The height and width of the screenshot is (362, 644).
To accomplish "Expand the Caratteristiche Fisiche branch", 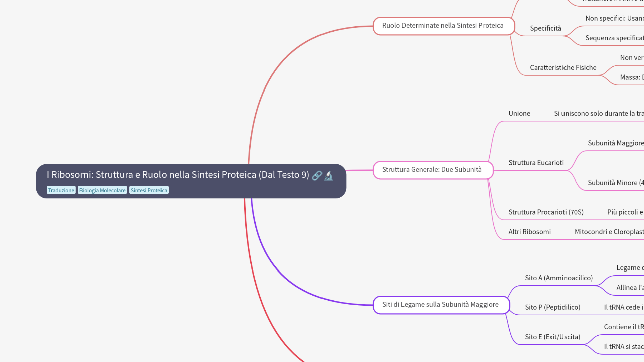I will point(563,68).
